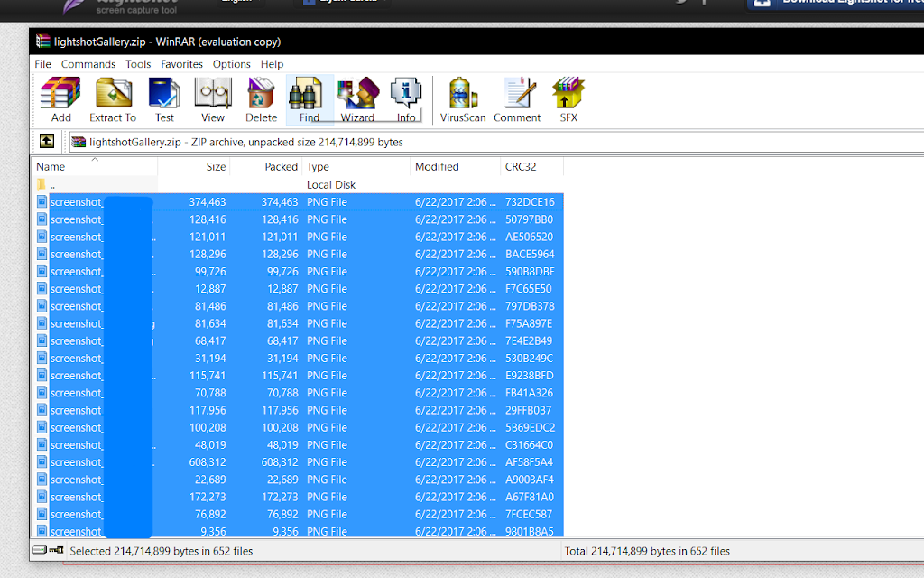Viewport: 924px width, 578px height.
Task: Click the archive icon in the address bar
Action: click(x=79, y=142)
